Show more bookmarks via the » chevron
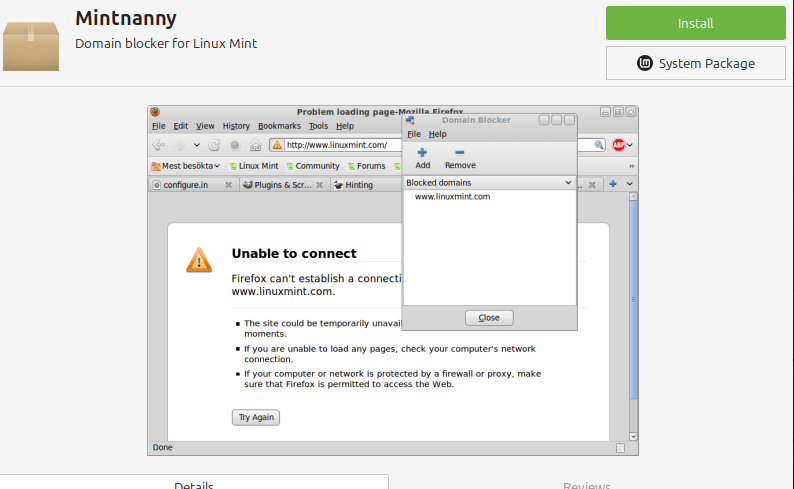794x489 pixels. pos(631,166)
